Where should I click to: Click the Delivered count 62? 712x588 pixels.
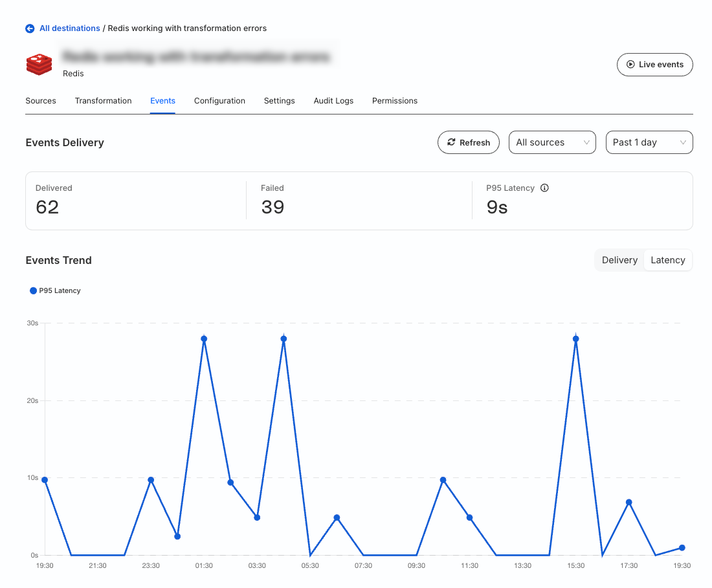point(47,208)
